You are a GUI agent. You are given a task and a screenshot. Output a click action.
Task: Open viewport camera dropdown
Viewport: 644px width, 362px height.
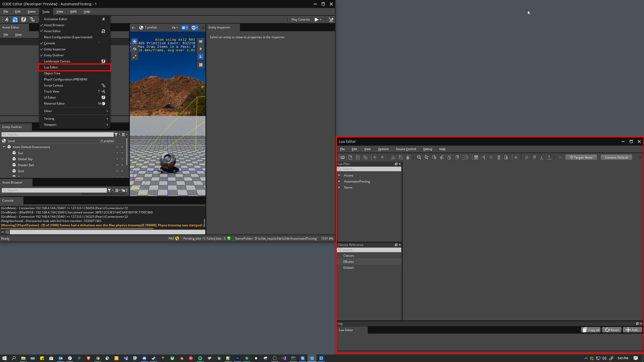click(x=175, y=28)
